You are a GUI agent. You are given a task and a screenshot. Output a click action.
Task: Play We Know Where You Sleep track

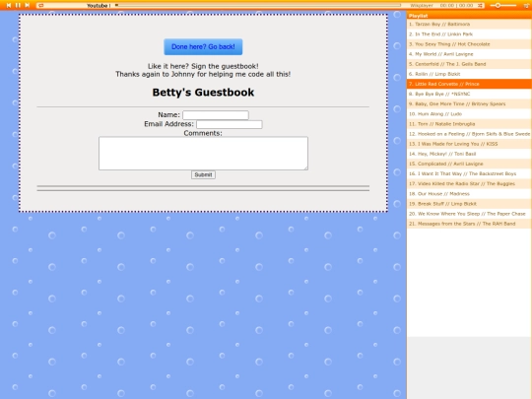point(469,214)
